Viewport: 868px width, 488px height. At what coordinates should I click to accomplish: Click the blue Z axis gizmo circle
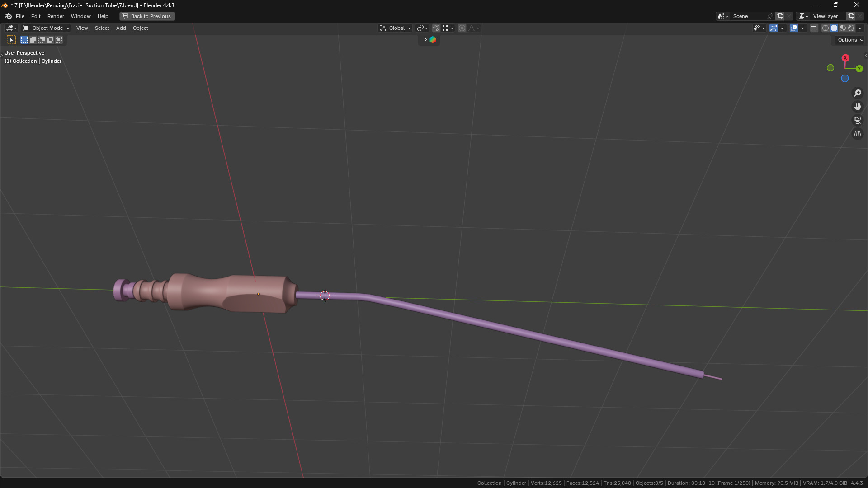click(x=844, y=79)
